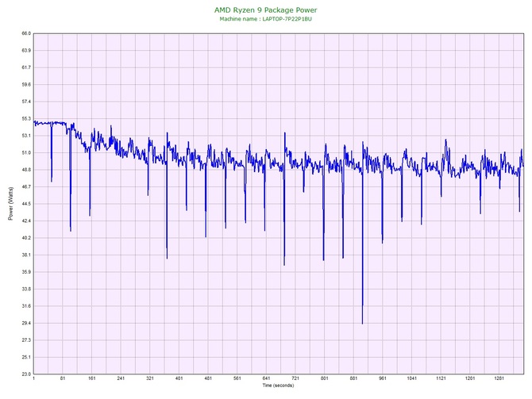Click the X-axis tick label 401
532x399 pixels.
click(x=179, y=378)
